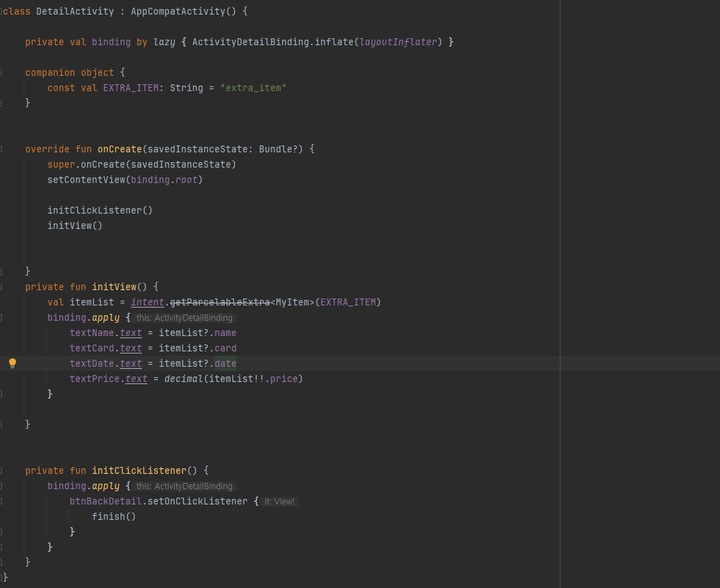The width and height of the screenshot is (720, 588).
Task: Click the MyItem type argument
Action: coord(292,303)
